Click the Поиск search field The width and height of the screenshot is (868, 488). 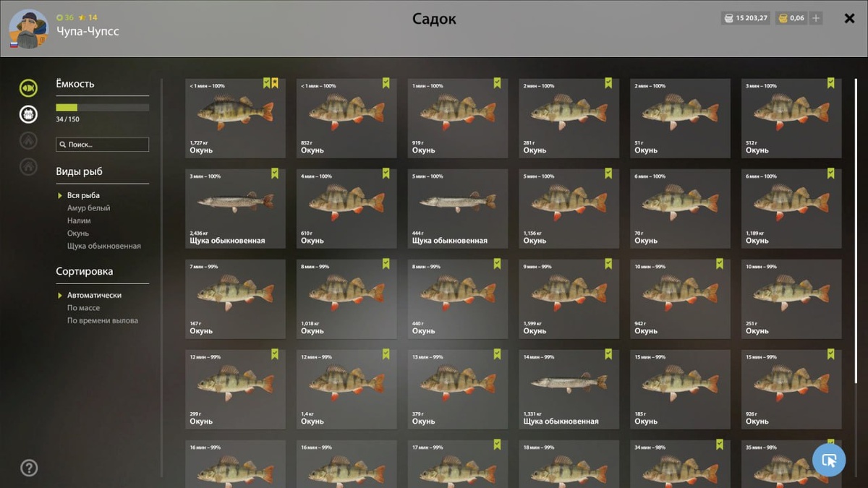click(x=103, y=145)
